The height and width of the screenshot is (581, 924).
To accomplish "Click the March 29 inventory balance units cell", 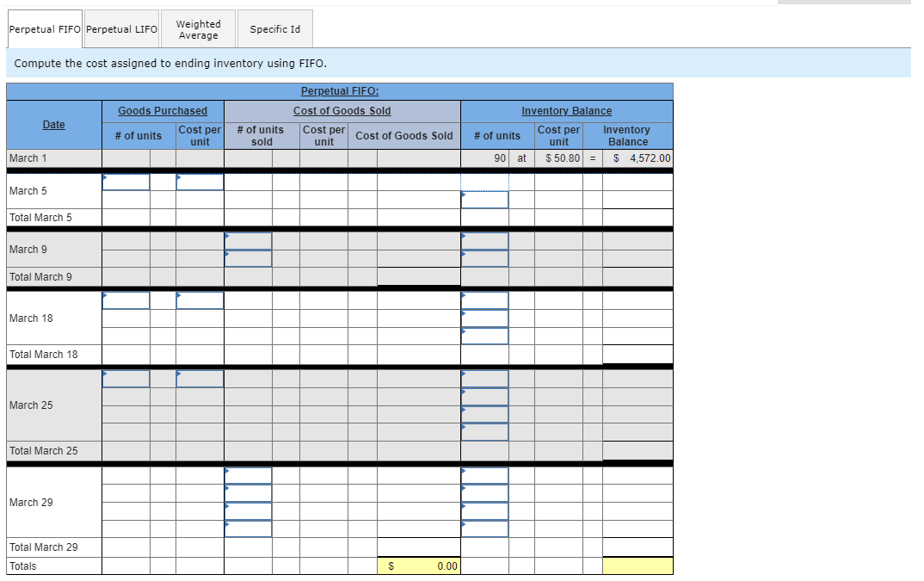I will click(x=484, y=473).
